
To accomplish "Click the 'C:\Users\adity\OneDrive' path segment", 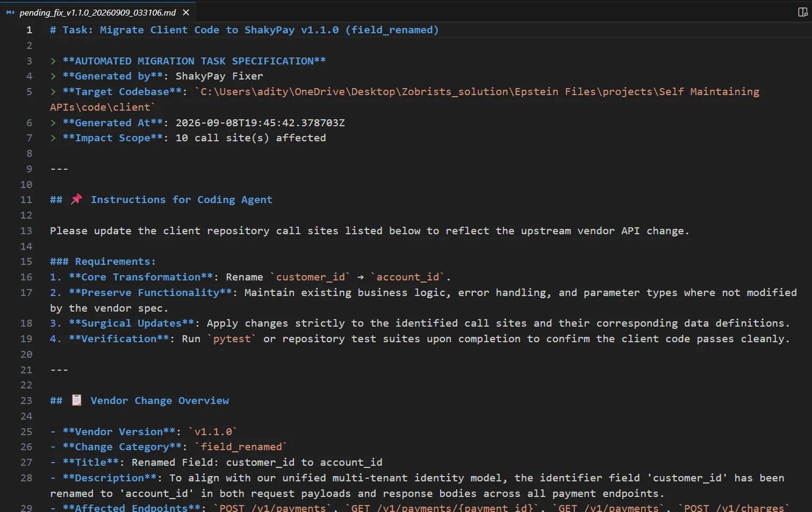I will (x=274, y=92).
